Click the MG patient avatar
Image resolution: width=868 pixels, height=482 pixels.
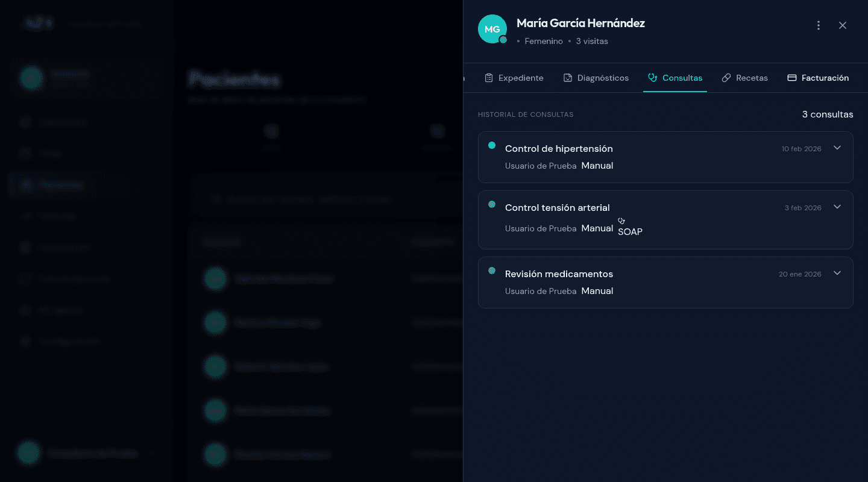click(492, 29)
